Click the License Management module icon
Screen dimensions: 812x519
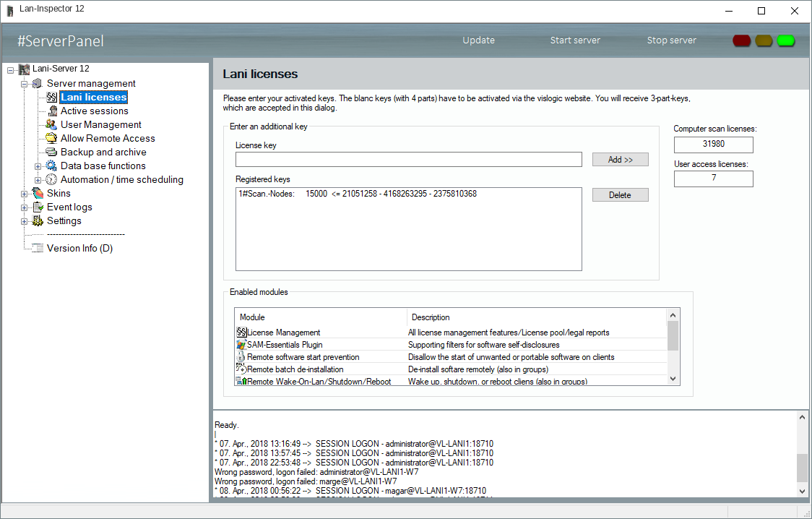tap(241, 332)
